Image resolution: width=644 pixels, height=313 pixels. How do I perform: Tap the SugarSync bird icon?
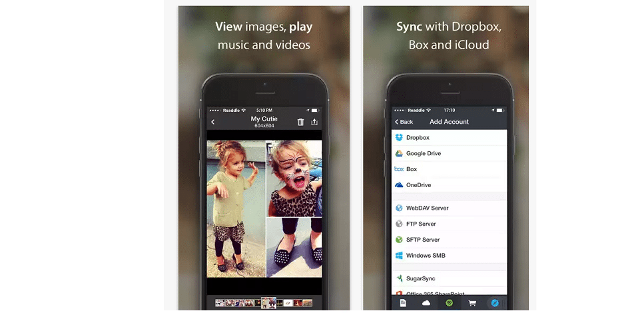[x=399, y=278]
